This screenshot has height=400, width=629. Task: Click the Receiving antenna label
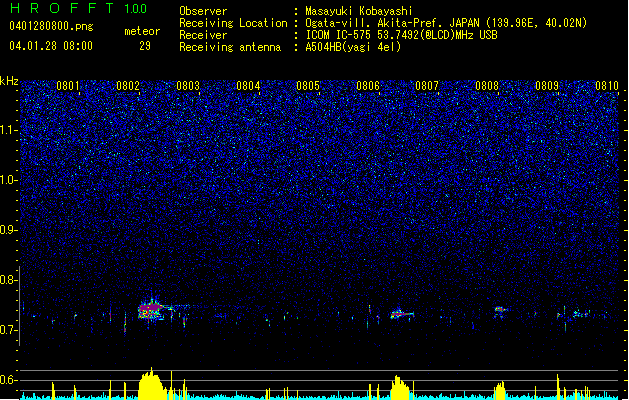230,47
